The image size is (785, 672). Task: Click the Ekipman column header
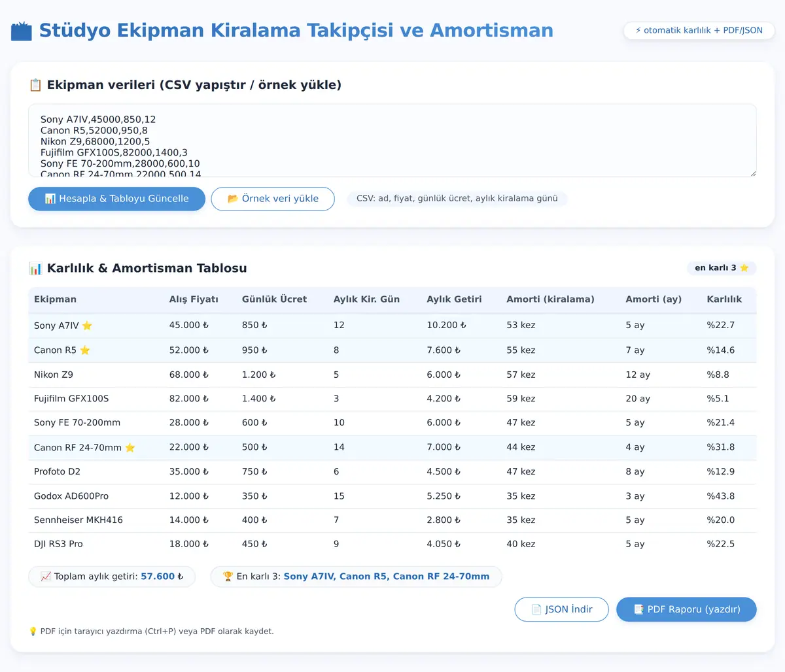click(x=55, y=299)
